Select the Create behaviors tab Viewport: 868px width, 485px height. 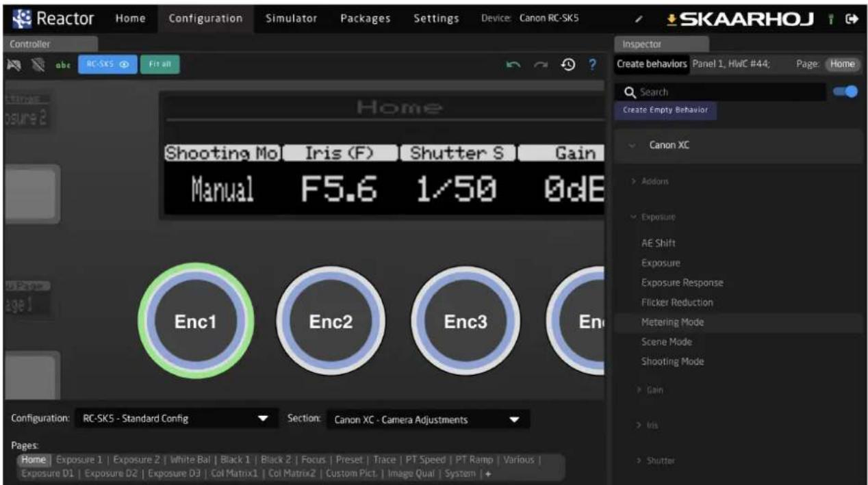pos(652,64)
